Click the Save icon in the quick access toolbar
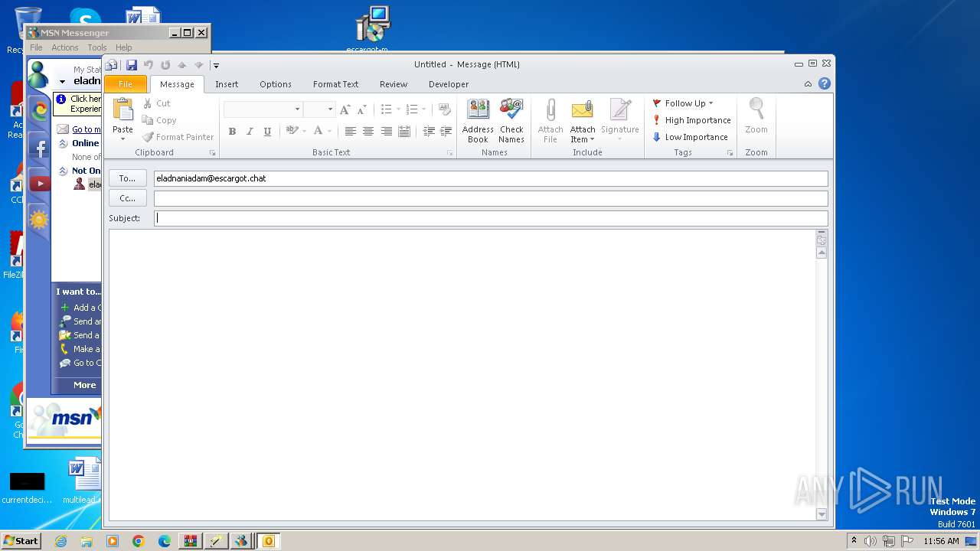Viewport: 980px width, 551px height. [x=132, y=65]
